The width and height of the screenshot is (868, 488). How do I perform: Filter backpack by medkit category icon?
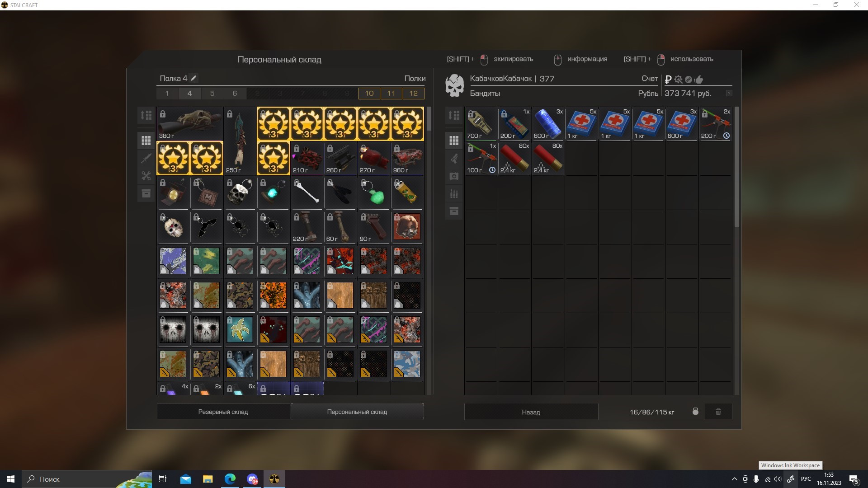(x=454, y=176)
